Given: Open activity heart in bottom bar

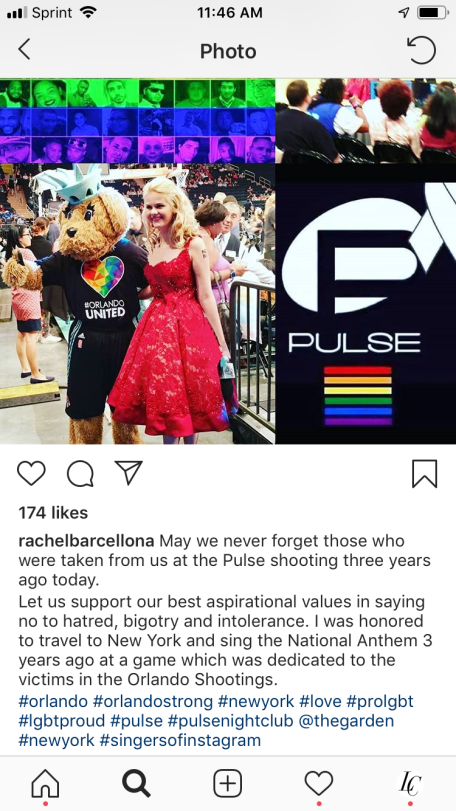Looking at the screenshot, I should [x=318, y=784].
